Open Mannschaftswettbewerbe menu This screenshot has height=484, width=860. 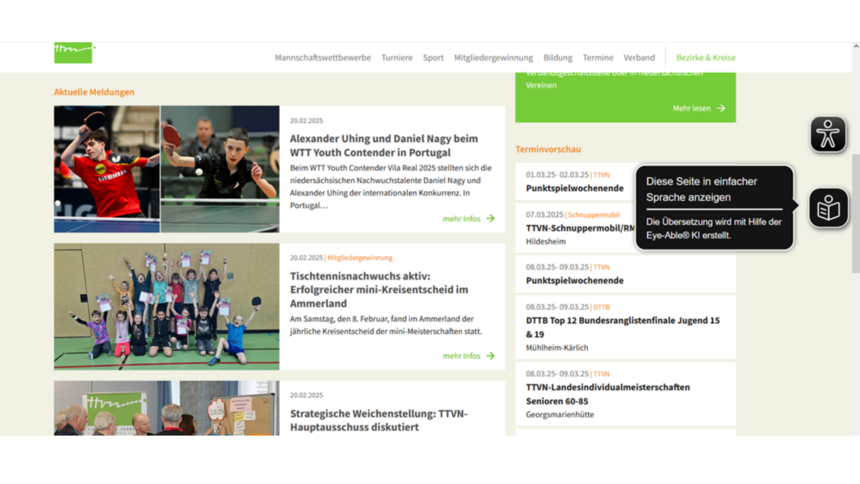[322, 58]
